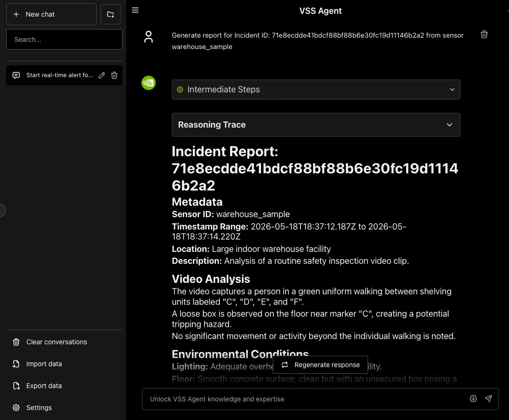Open the 'Start real-time alert fo...' conversation
This screenshot has height=420, width=509.
(60, 75)
